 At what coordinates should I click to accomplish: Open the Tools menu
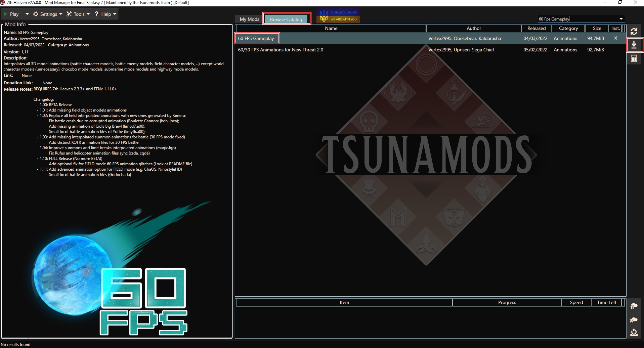[x=78, y=14]
